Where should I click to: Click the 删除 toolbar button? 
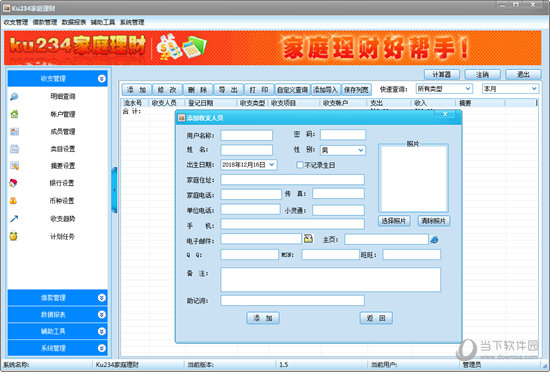197,90
